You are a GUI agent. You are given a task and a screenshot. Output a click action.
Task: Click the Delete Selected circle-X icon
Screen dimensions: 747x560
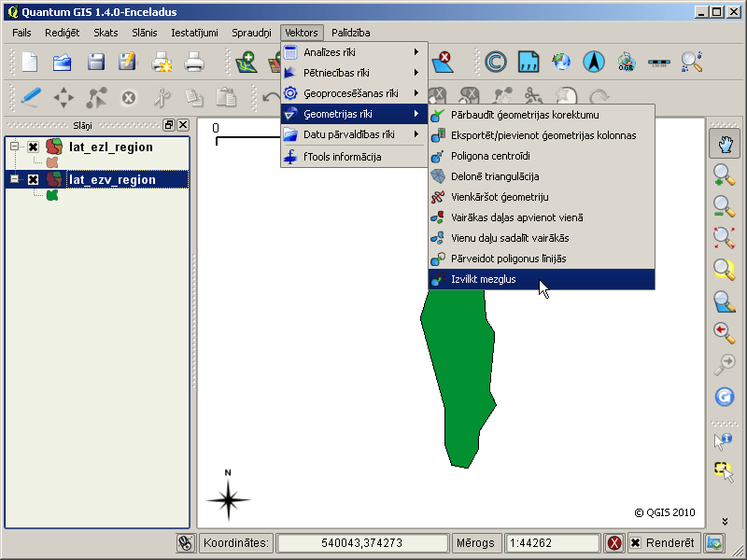pos(128,98)
